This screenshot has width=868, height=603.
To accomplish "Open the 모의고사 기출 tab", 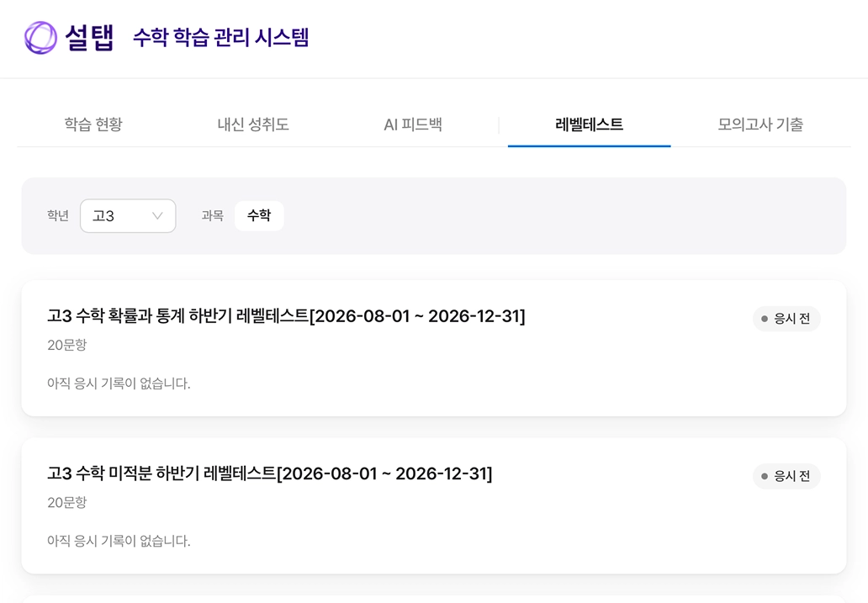I will click(760, 124).
